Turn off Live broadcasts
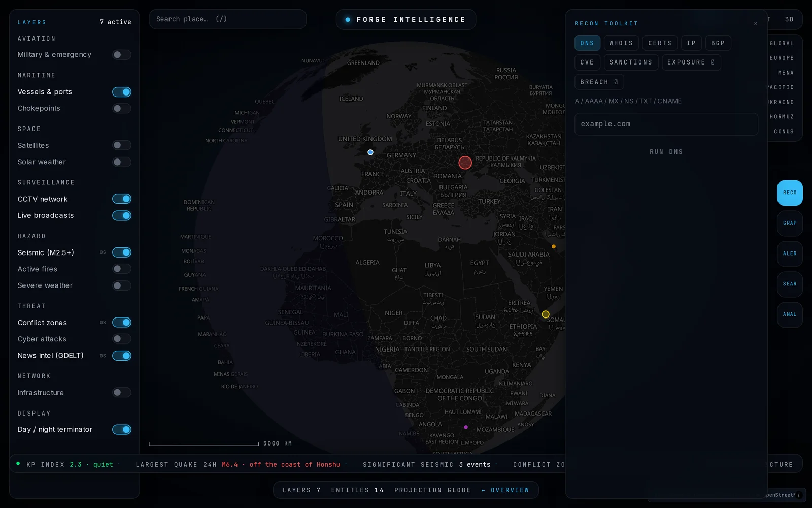 point(122,215)
